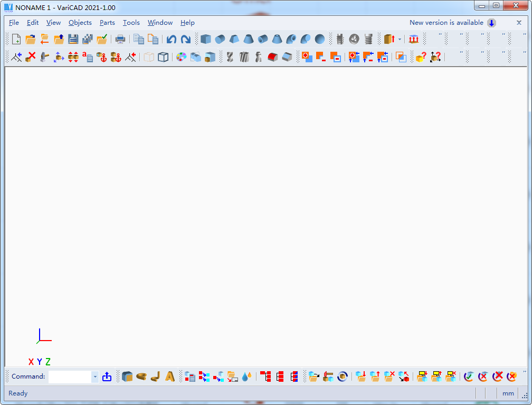
Task: Click the Undo arrow icon
Action: pyautogui.click(x=172, y=39)
